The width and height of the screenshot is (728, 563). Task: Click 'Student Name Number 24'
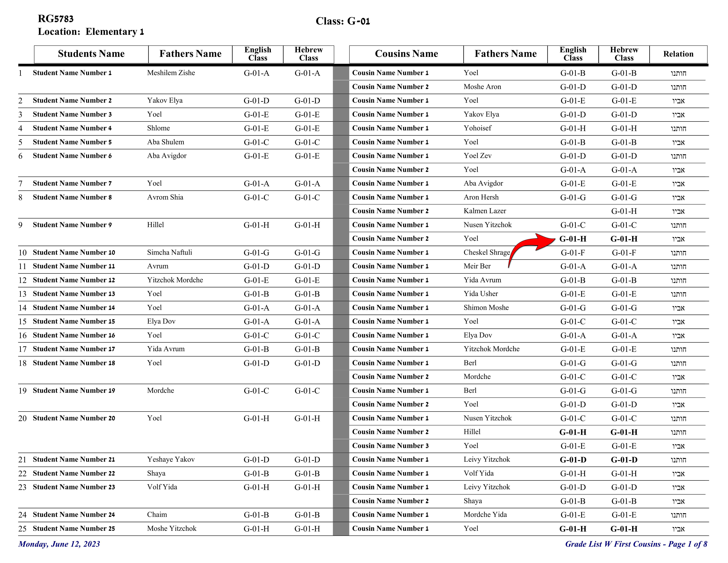74,515
